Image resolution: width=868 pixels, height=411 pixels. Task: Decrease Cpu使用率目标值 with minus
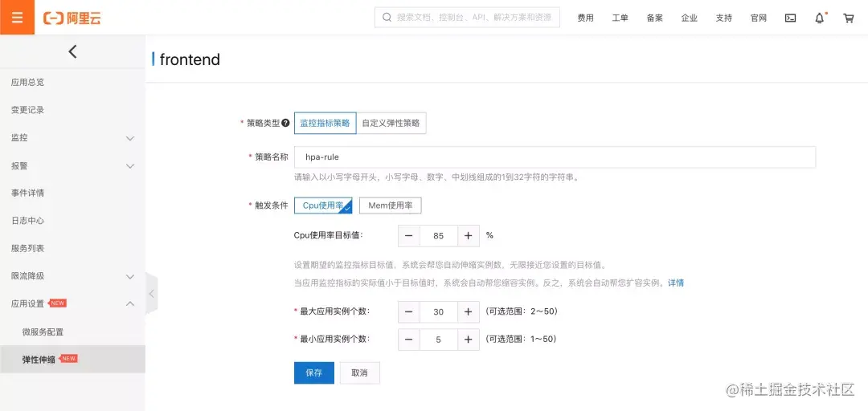tap(409, 236)
